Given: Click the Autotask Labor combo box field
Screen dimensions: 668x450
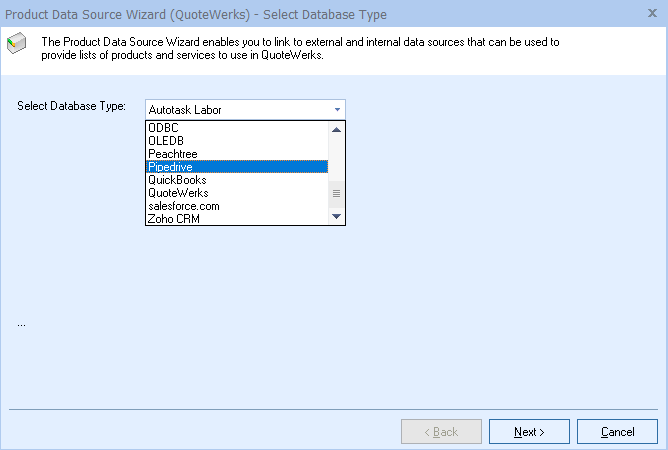Looking at the screenshot, I should coord(236,108).
